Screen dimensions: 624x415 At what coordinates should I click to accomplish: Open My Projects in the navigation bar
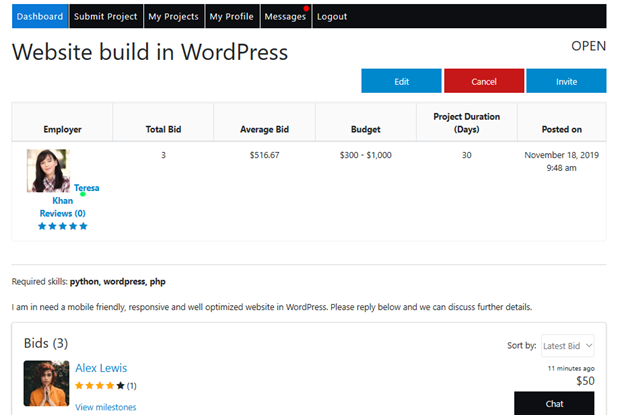[174, 16]
